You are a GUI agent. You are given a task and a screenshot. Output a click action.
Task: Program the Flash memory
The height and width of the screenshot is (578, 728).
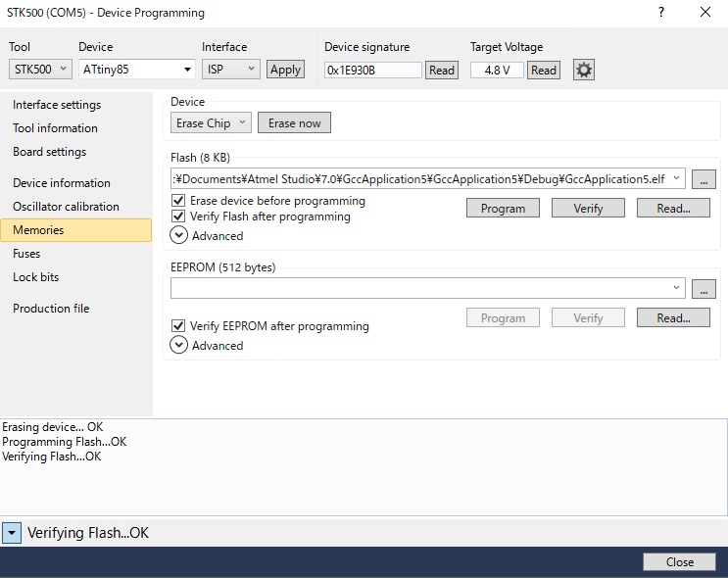click(503, 208)
